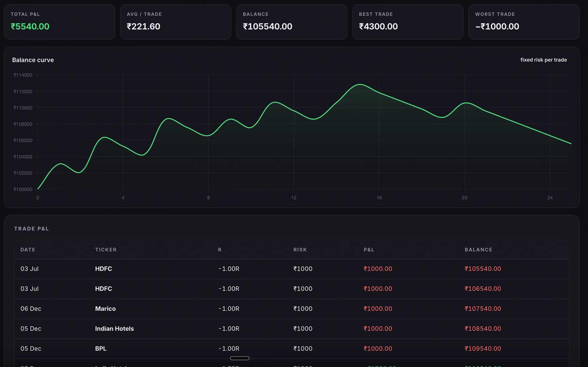Image resolution: width=588 pixels, height=367 pixels.
Task: Click the balance cell ₹105540.00 in the table
Action: pyautogui.click(x=483, y=269)
